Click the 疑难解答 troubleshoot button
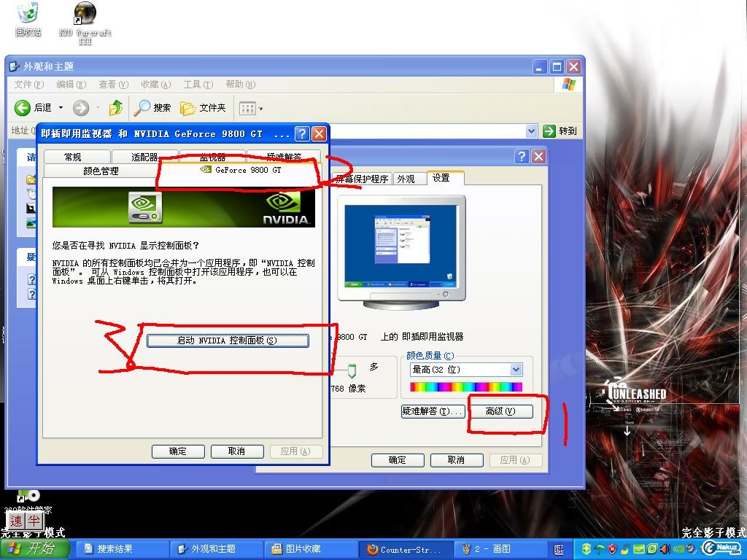 point(433,411)
